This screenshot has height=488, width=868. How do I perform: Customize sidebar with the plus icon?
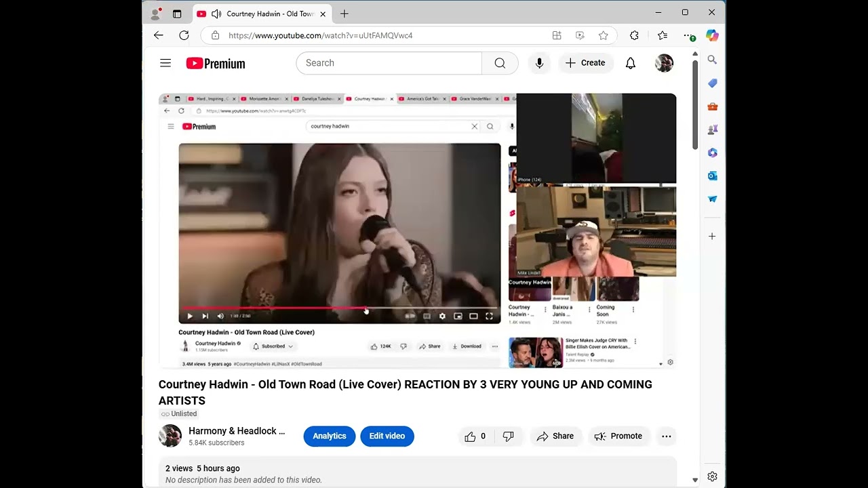pos(712,236)
